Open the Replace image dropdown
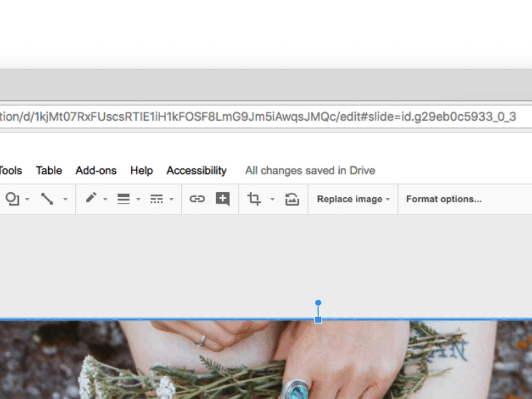 (353, 199)
